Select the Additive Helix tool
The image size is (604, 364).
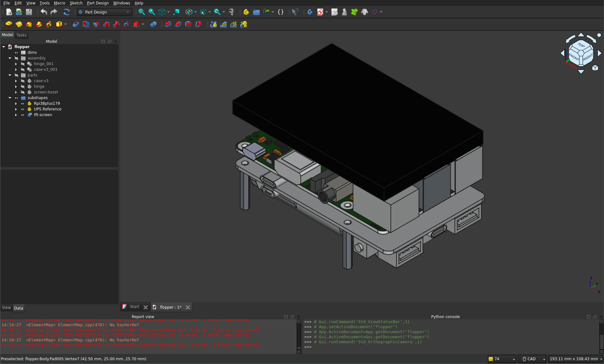point(49,24)
